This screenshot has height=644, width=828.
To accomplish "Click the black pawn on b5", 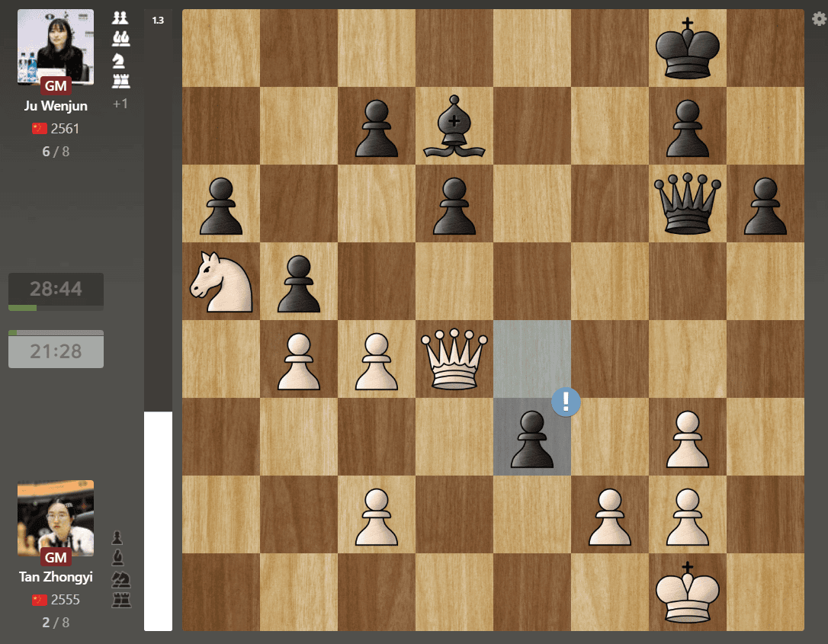I will pos(299,281).
